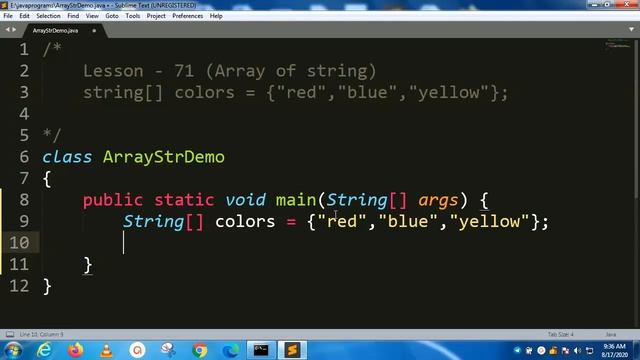Go to previous tab with left arrow
The width and height of the screenshot is (640, 360).
tap(7, 29)
